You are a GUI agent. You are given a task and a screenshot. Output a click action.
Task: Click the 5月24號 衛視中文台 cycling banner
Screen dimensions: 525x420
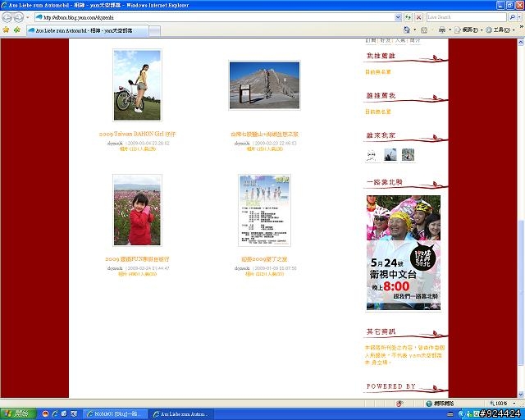[x=404, y=253]
